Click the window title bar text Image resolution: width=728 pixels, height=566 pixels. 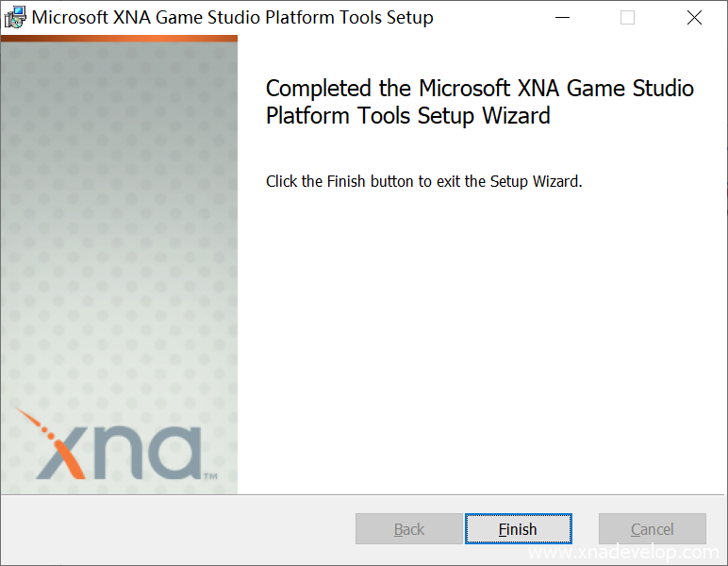(232, 18)
